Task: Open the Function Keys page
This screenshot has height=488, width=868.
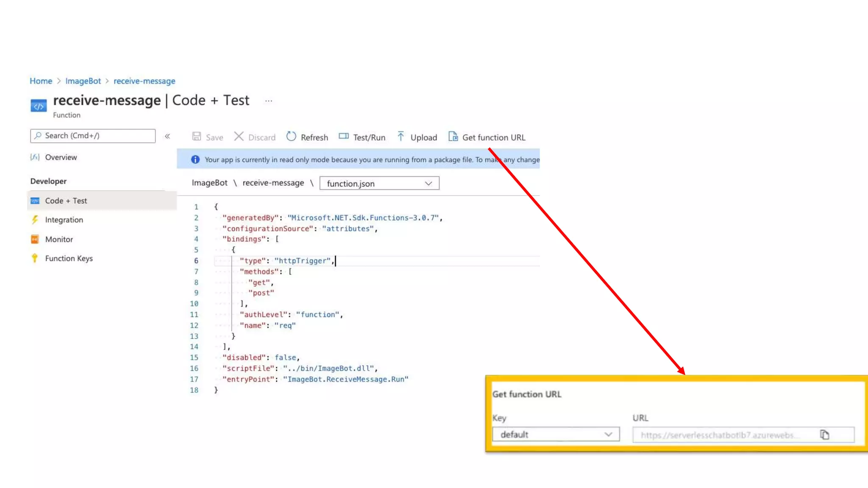Action: point(69,258)
